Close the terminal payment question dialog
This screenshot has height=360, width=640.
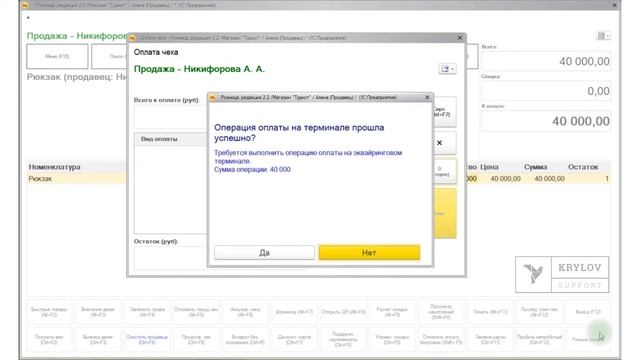427,97
